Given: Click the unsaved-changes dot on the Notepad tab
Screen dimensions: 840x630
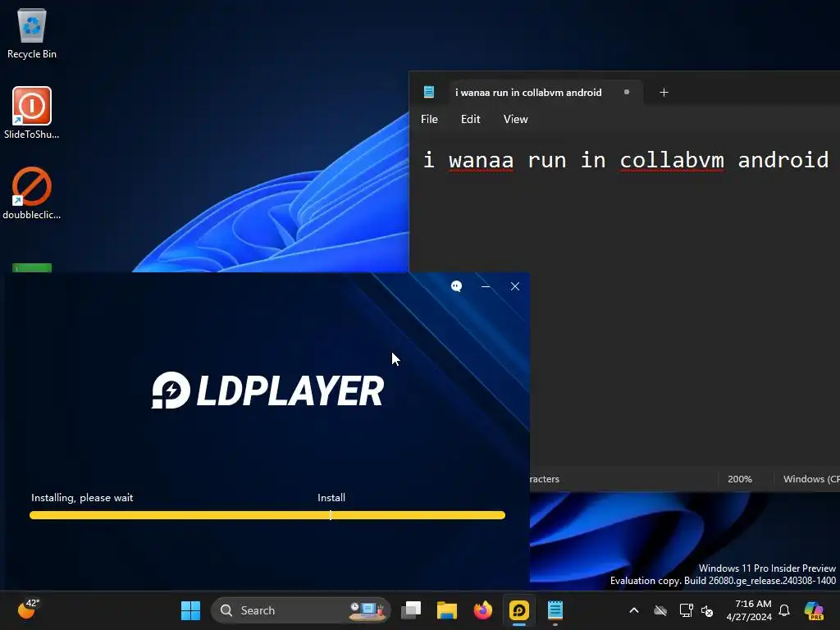Looking at the screenshot, I should (626, 92).
